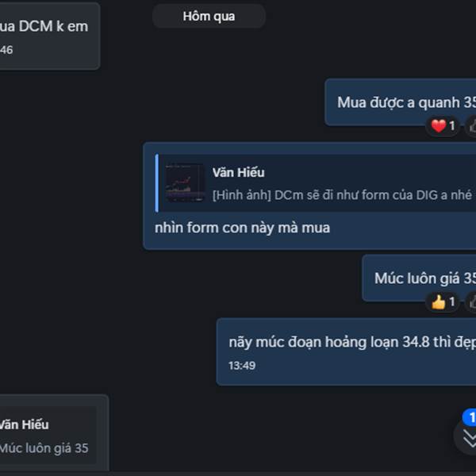Image resolution: width=476 pixels, height=476 pixels.
Task: Click the timestamp under 'ua DCM k em'
Action: (x=6, y=50)
